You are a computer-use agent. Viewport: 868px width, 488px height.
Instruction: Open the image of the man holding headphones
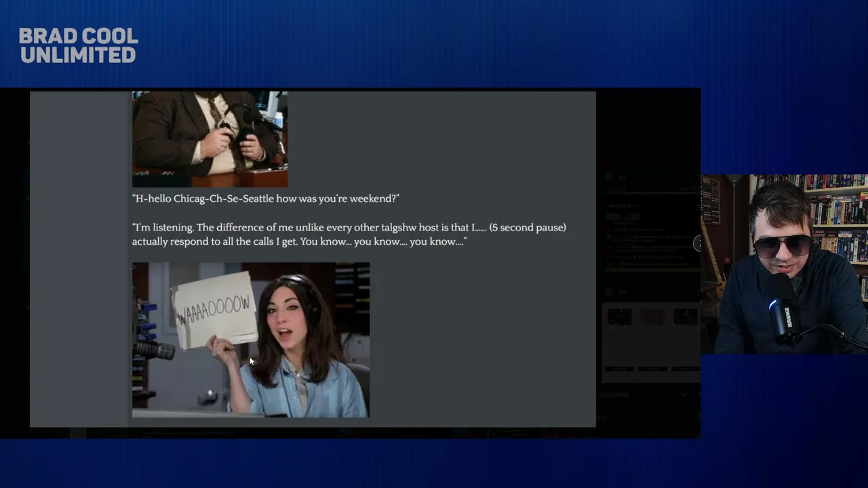(x=210, y=139)
